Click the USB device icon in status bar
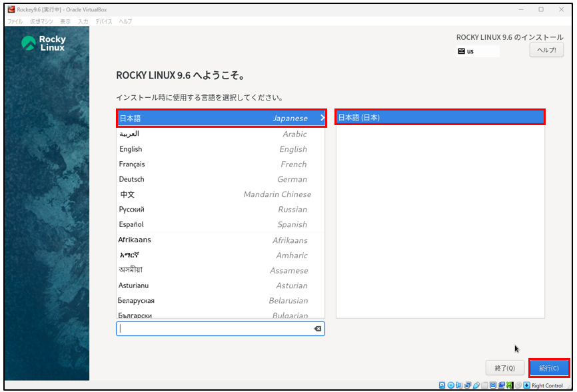The height and width of the screenshot is (392, 577). tap(476, 385)
